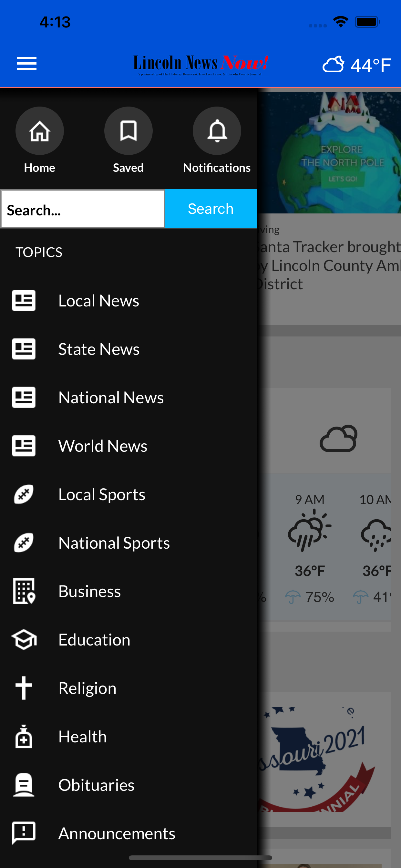Screen dimensions: 401x868
Task: Tap the Business building icon
Action: click(24, 591)
